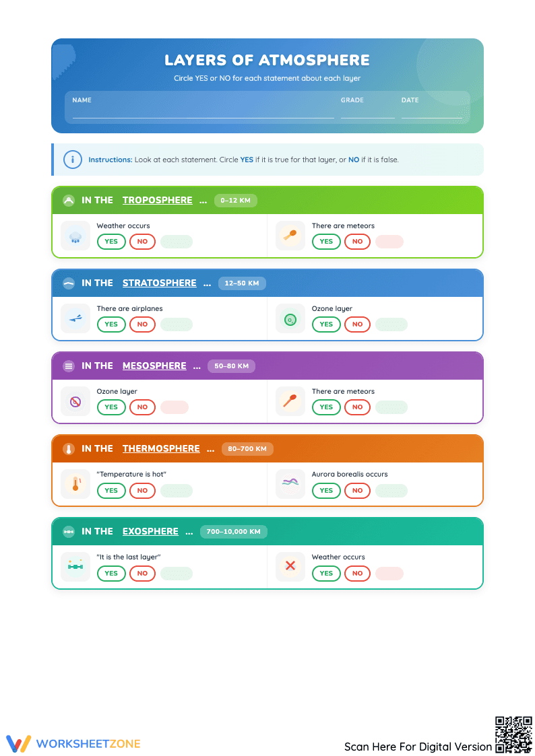535x756 pixels.
Task: Click the 80–700 KM altitude badge
Action: [247, 449]
